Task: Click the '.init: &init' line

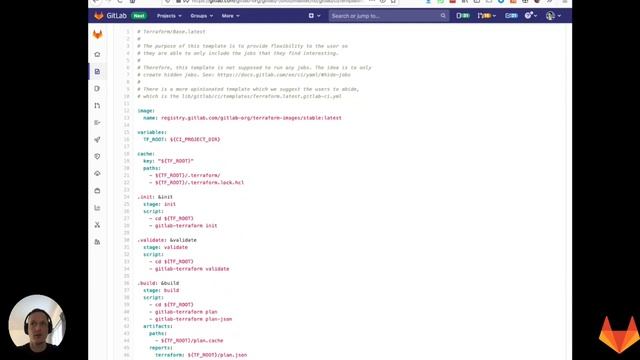Action: tap(155, 197)
